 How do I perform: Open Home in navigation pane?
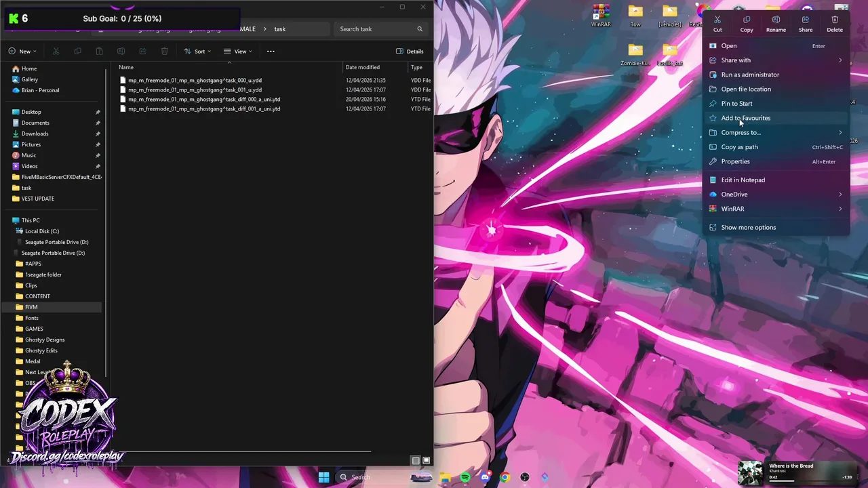pos(28,68)
